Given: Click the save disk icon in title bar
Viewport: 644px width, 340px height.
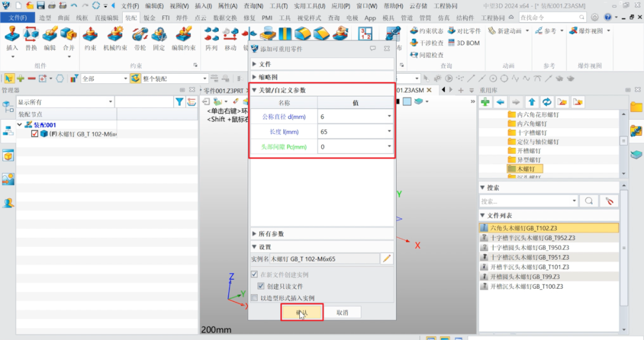Looking at the screenshot, I should point(41,5).
